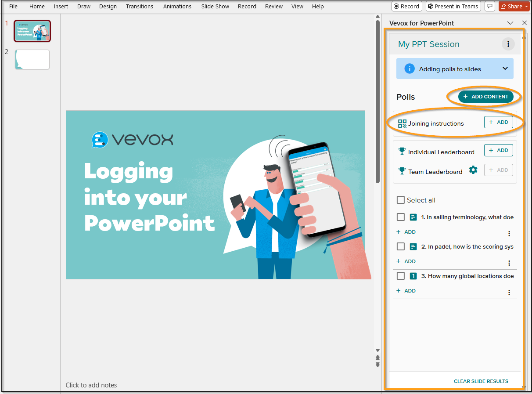
Task: Open more options for padel poll
Action: tap(509, 263)
